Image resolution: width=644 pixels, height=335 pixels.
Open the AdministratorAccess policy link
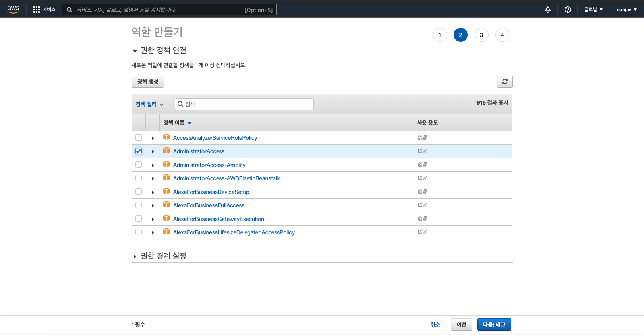tap(199, 151)
